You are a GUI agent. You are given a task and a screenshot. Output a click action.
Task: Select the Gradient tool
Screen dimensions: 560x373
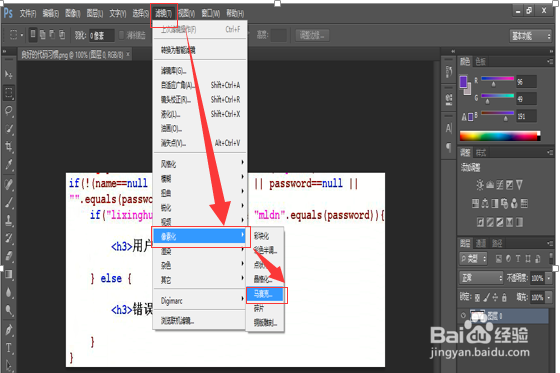pos(9,274)
